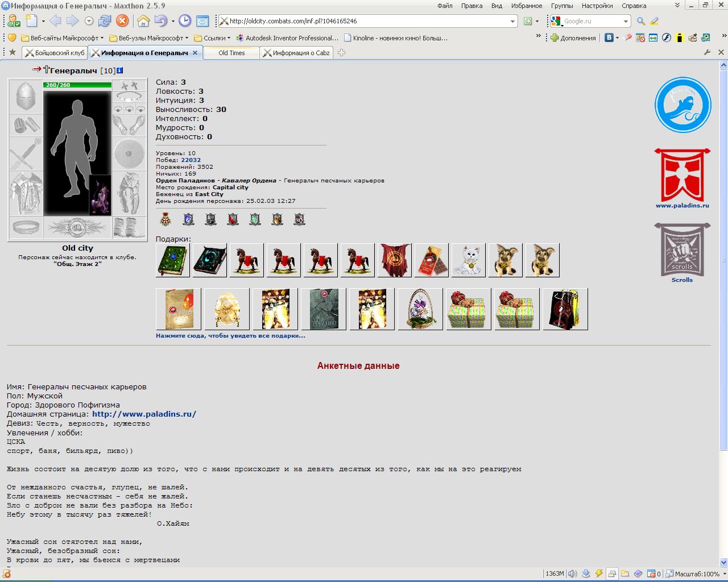
Task: Click into the URL address field
Action: pos(368,21)
